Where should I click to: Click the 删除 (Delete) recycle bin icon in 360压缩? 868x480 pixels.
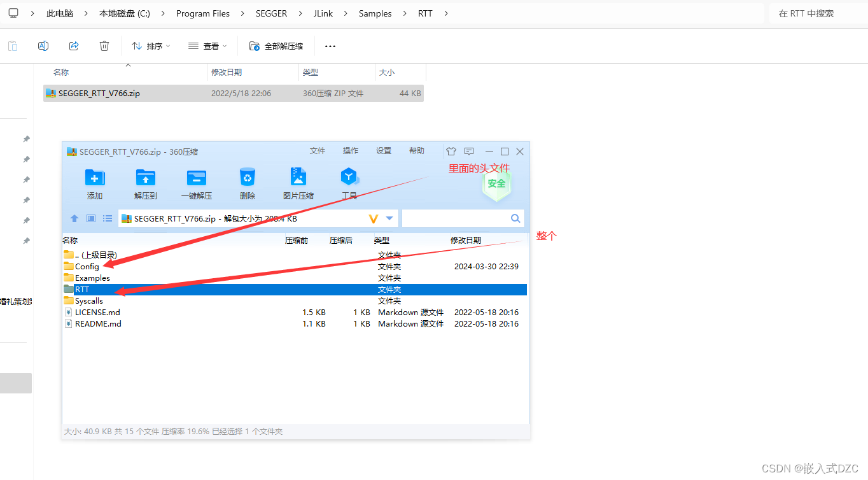pos(248,177)
